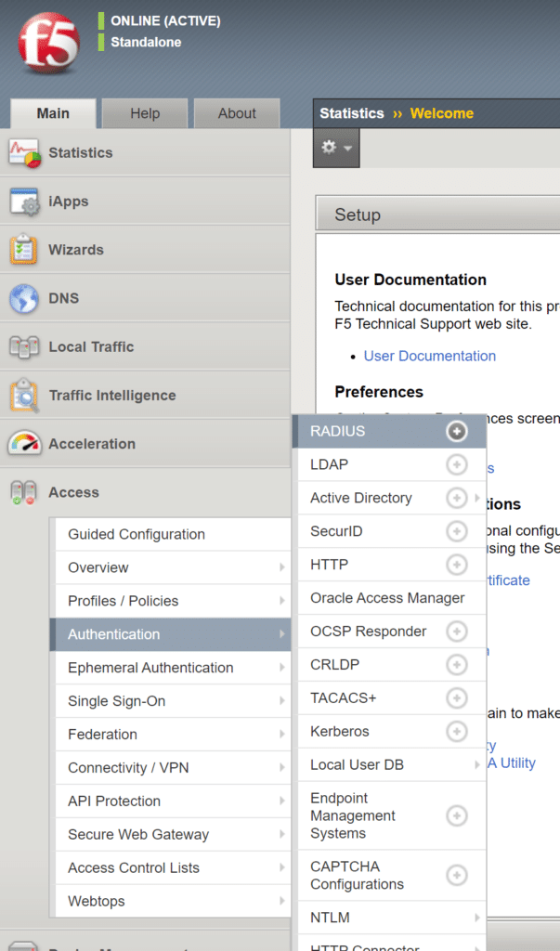Click the DNS globe icon

pyautogui.click(x=24, y=298)
